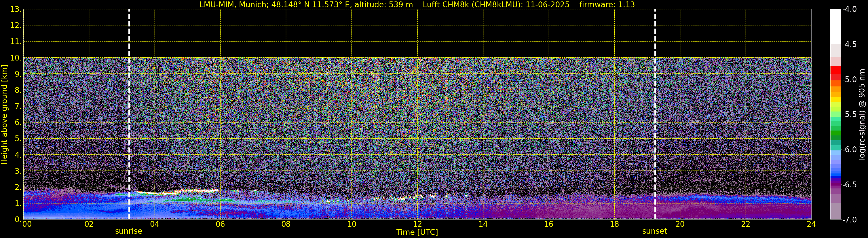Viewport: 868px width, 238px height.
Task: Click the sunrise dashed vertical marker line
Action: coord(129,114)
